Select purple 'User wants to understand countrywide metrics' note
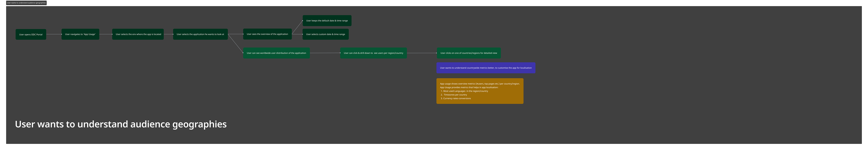The width and height of the screenshot is (868, 150). click(x=486, y=68)
